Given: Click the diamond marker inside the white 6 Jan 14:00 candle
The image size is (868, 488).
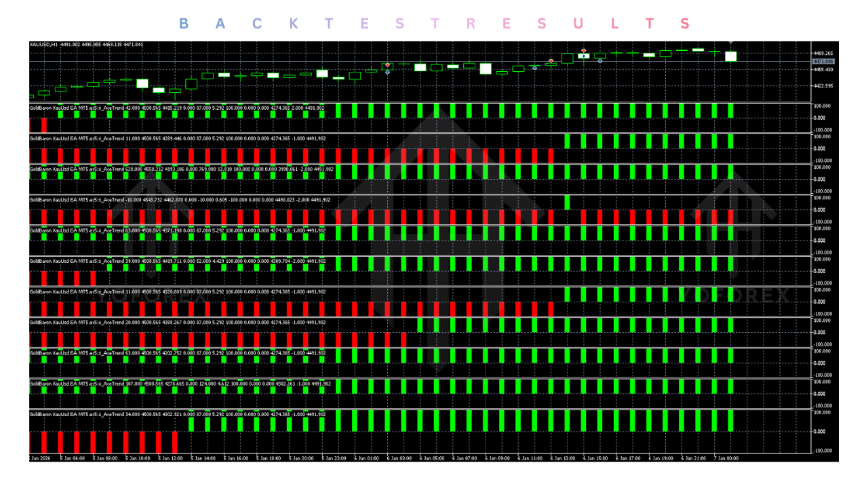Looking at the screenshot, I should (584, 56).
